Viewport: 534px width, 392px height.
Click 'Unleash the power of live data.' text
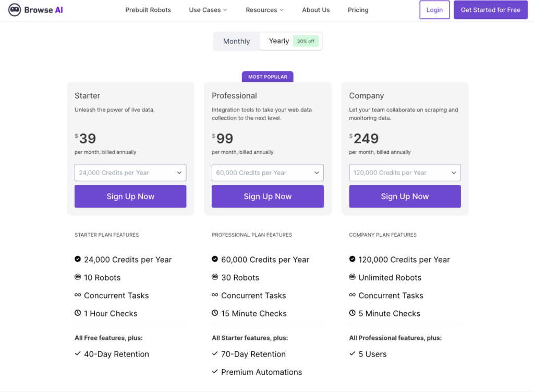114,109
